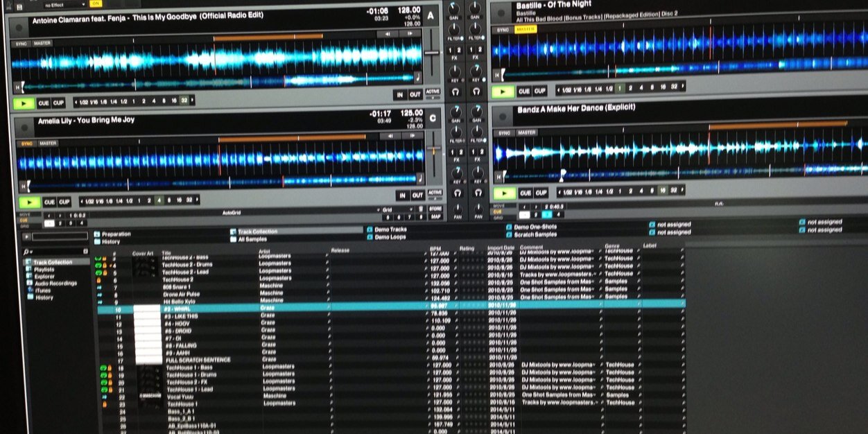
Task: Click deck A letter focus icon
Action: [x=431, y=16]
